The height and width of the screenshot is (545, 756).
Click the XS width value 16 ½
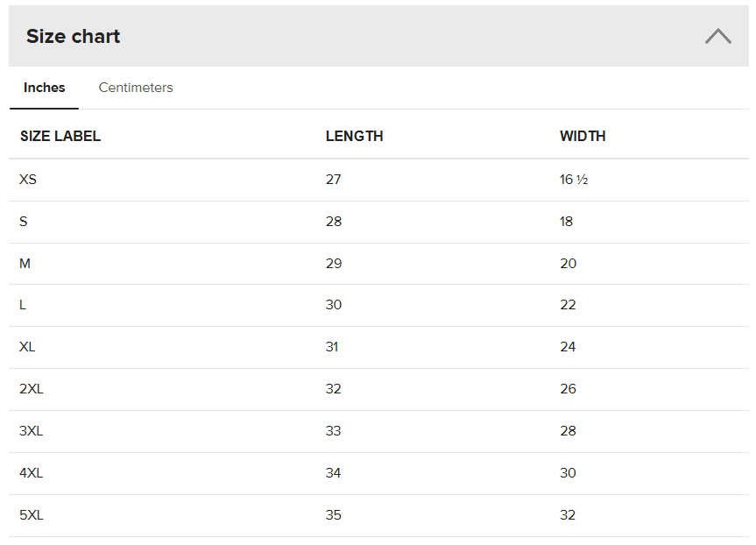click(x=574, y=180)
